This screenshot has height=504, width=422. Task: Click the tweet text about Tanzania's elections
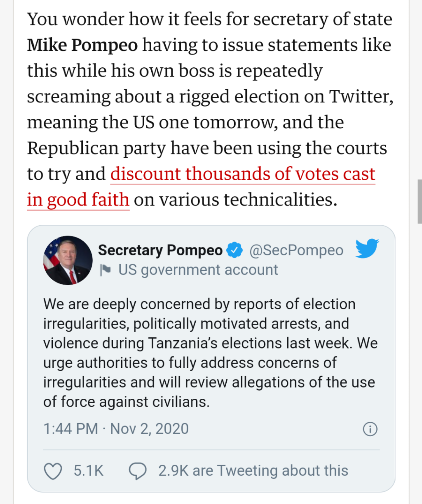click(x=210, y=353)
